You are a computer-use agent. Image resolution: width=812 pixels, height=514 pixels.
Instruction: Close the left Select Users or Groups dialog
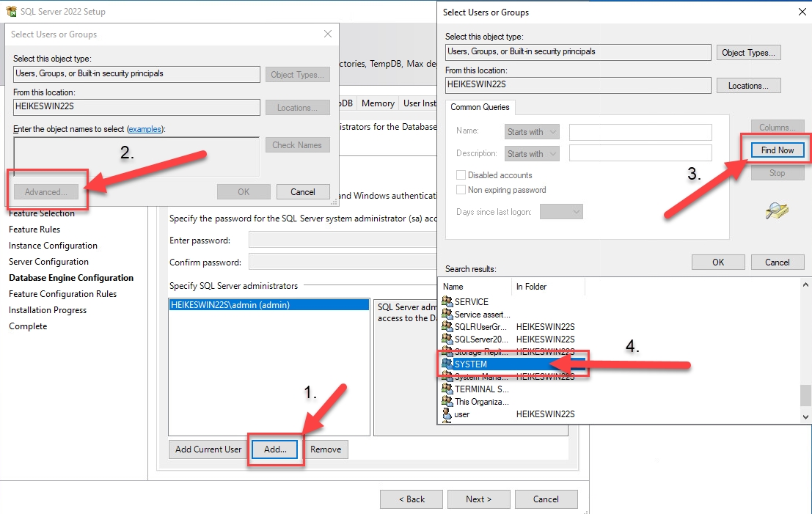[x=328, y=34]
